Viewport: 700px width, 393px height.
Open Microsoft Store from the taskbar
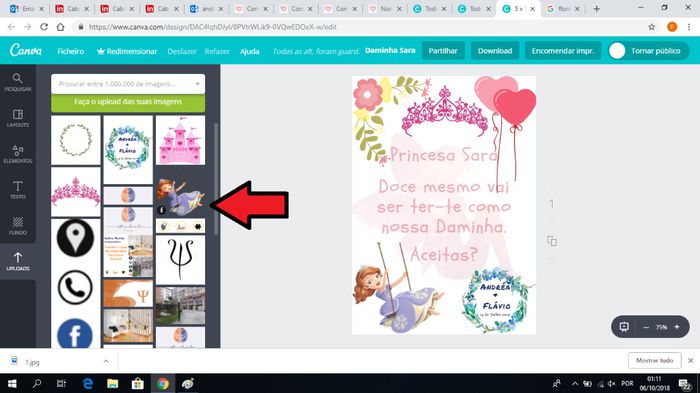tap(138, 384)
